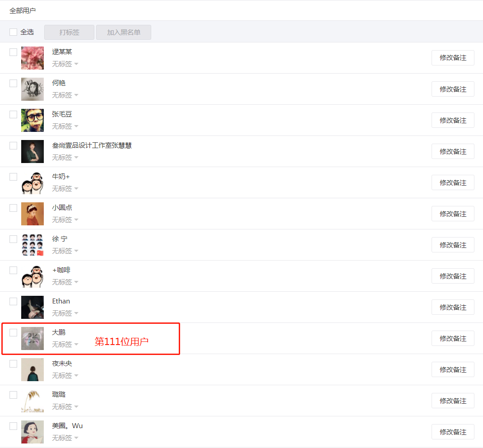Click 张毛豆's glasses avatar
Image resolution: width=483 pixels, height=448 pixels.
coord(33,120)
